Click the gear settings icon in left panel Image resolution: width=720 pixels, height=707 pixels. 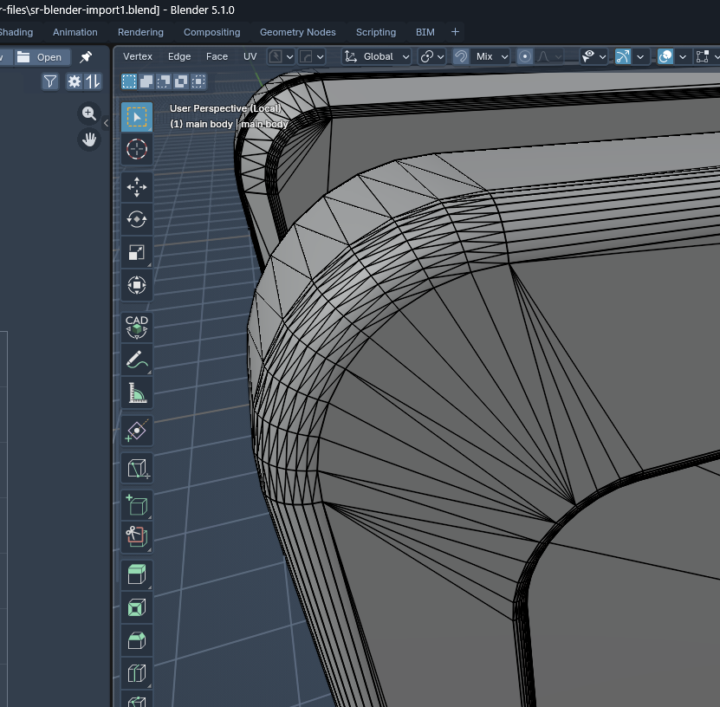coord(74,82)
